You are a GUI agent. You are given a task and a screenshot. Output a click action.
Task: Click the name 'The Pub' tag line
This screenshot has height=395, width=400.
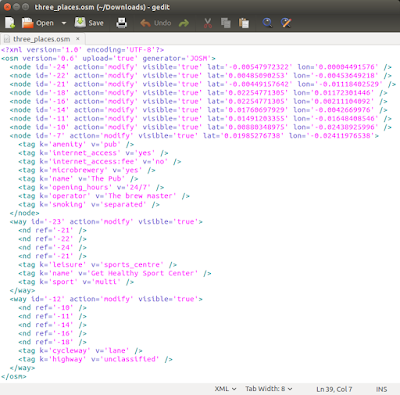pos(78,179)
